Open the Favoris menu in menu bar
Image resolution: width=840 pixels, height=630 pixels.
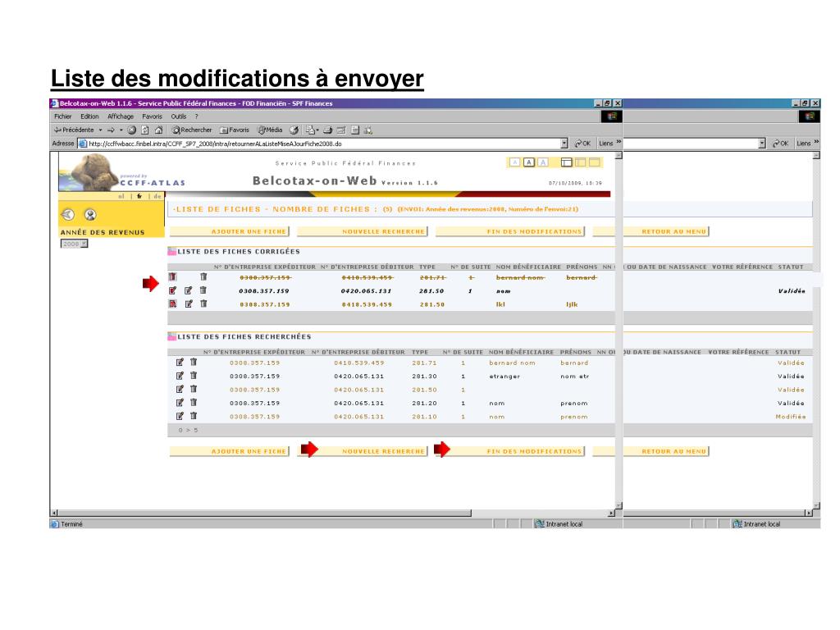(152, 116)
